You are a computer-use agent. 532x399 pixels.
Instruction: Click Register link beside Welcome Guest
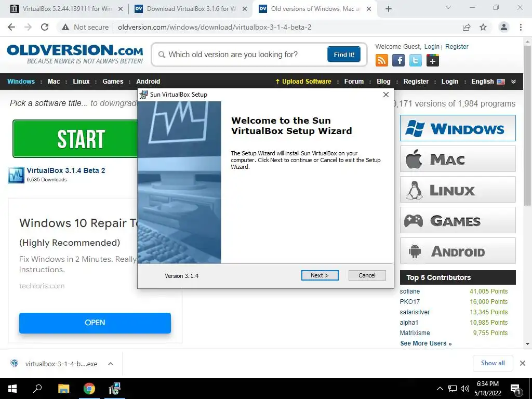coord(456,46)
